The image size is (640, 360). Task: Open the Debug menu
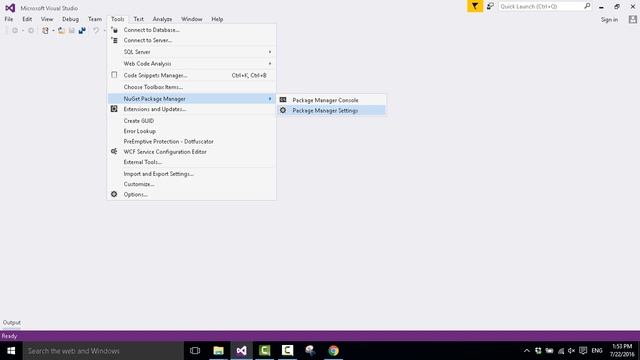point(70,19)
